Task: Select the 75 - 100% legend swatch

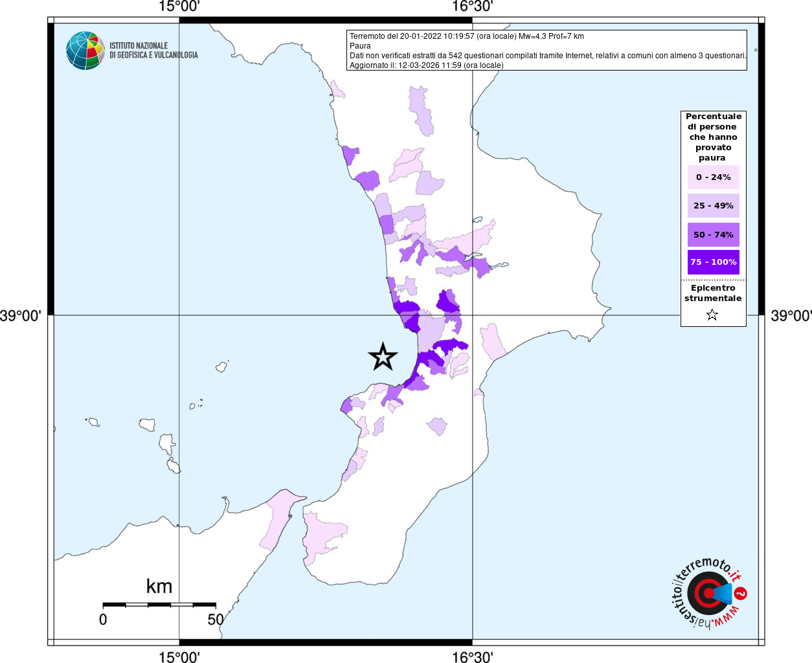Action: click(713, 262)
